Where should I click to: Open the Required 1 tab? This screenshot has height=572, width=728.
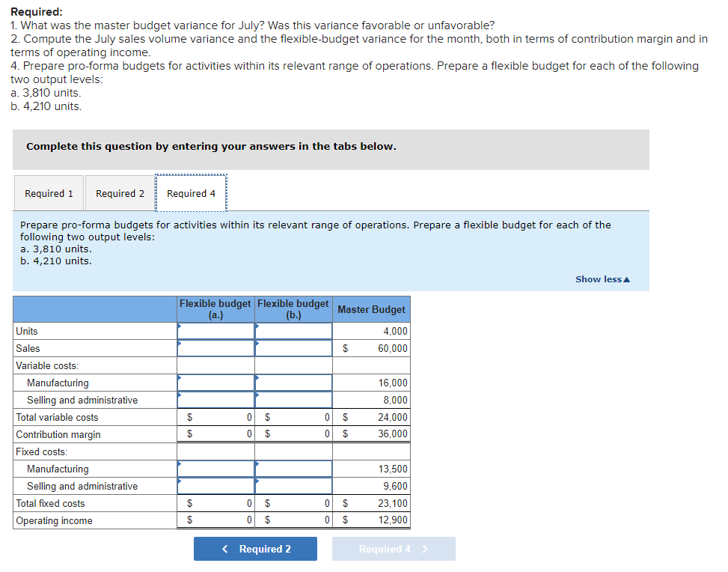(49, 193)
